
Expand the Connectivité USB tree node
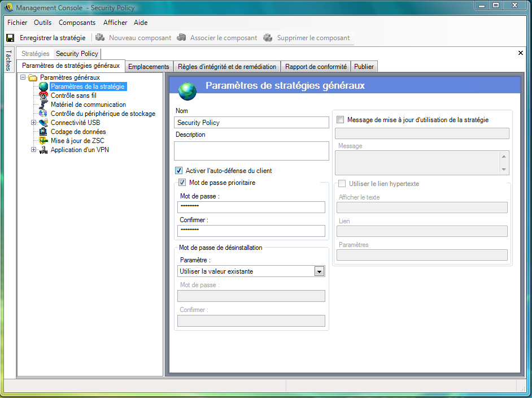coord(34,123)
